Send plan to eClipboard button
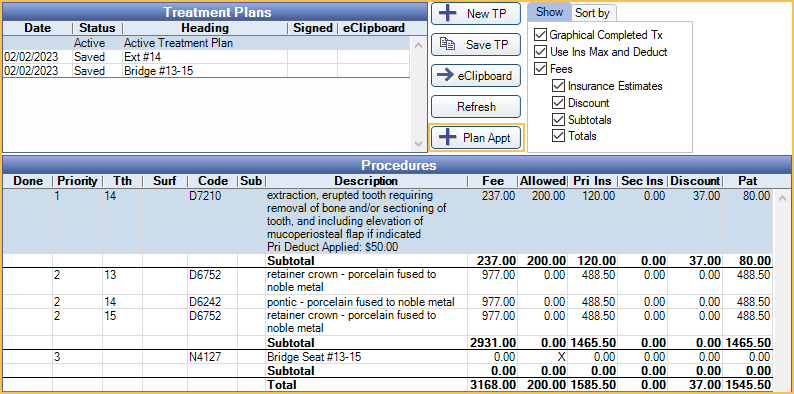794x394 pixels. (x=475, y=76)
